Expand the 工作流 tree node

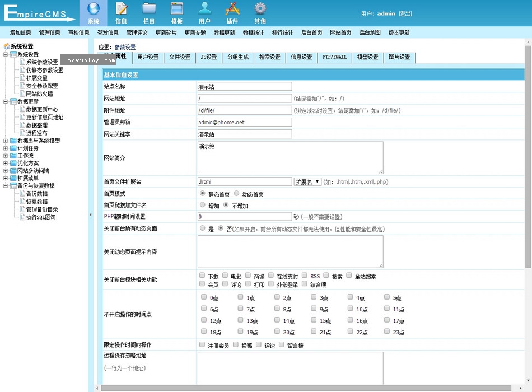(6, 156)
